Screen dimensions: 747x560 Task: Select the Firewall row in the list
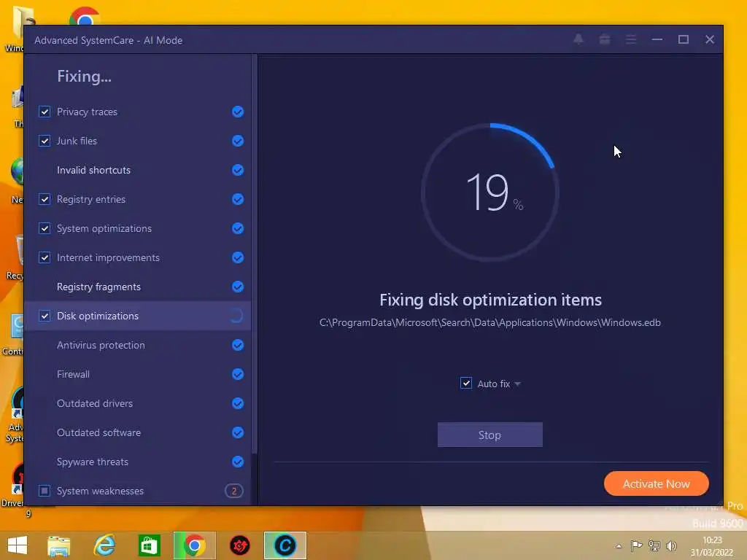(x=137, y=374)
